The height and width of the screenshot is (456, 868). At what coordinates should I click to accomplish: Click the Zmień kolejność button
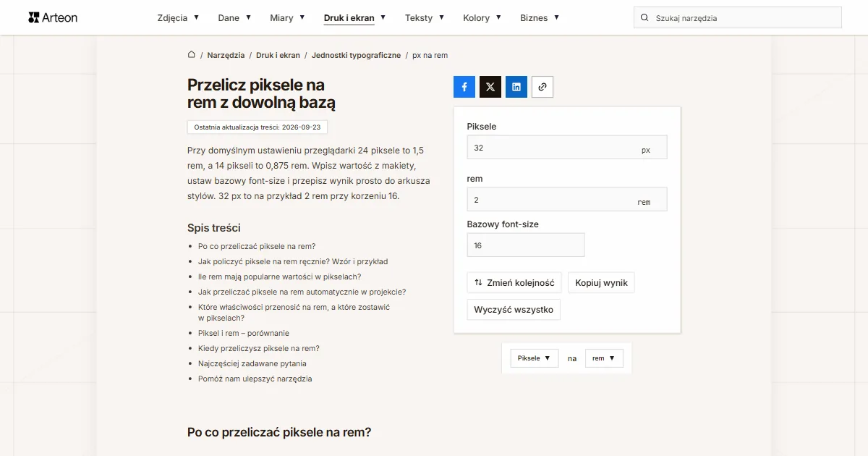514,282
